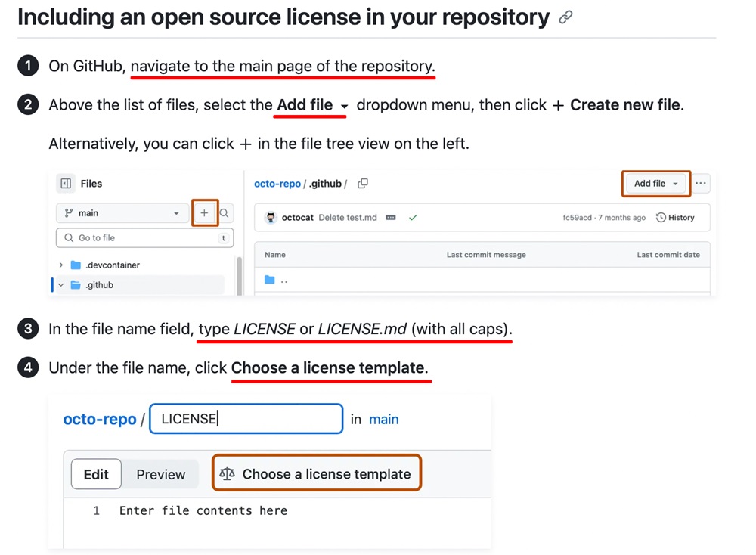View the green check status icon
Viewport: 756px width, 555px height.
pyautogui.click(x=413, y=218)
